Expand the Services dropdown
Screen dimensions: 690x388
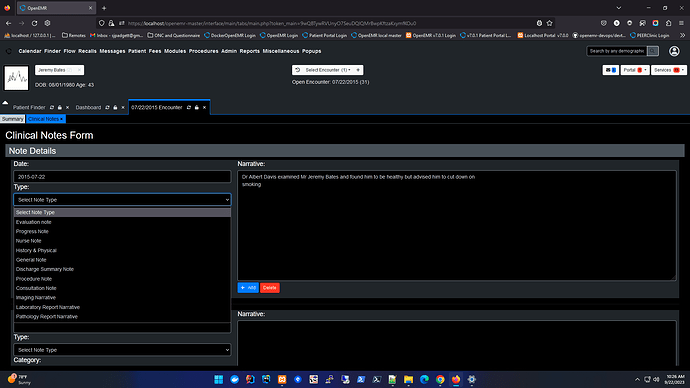668,70
